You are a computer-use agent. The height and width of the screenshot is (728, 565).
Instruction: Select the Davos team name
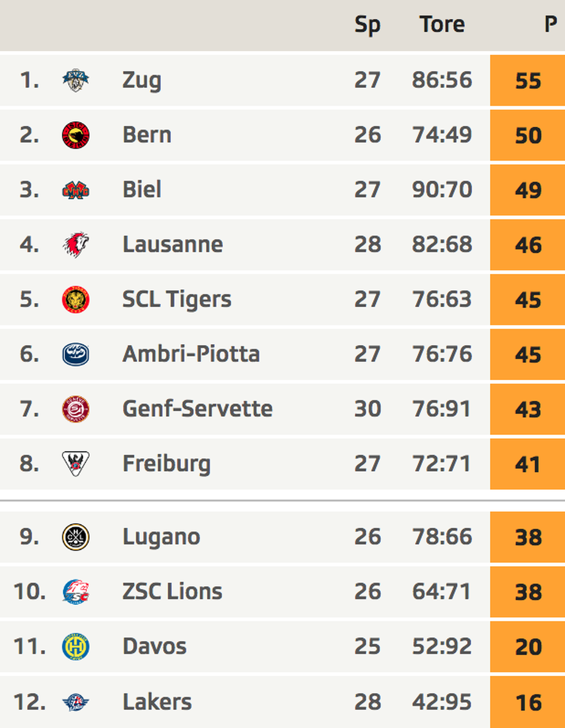click(154, 646)
